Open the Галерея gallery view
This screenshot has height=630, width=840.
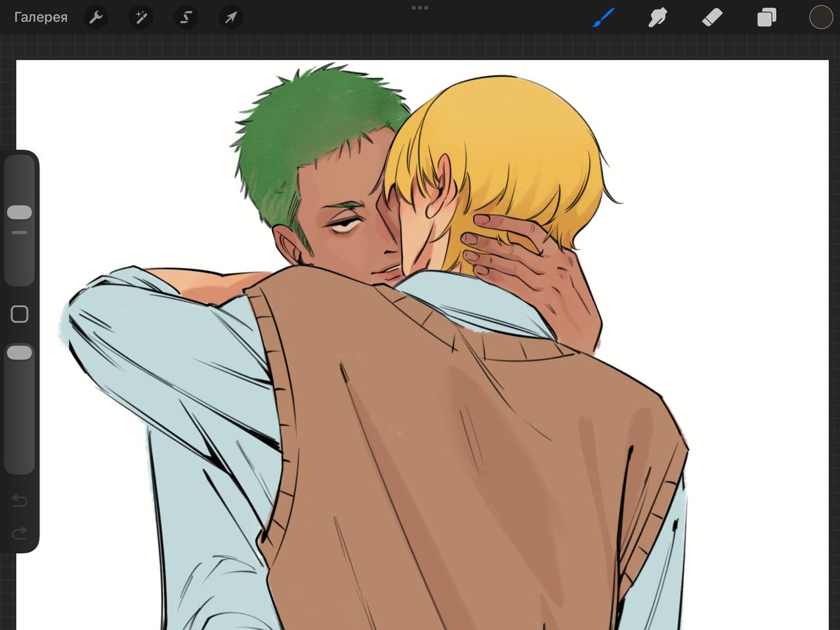(41, 17)
